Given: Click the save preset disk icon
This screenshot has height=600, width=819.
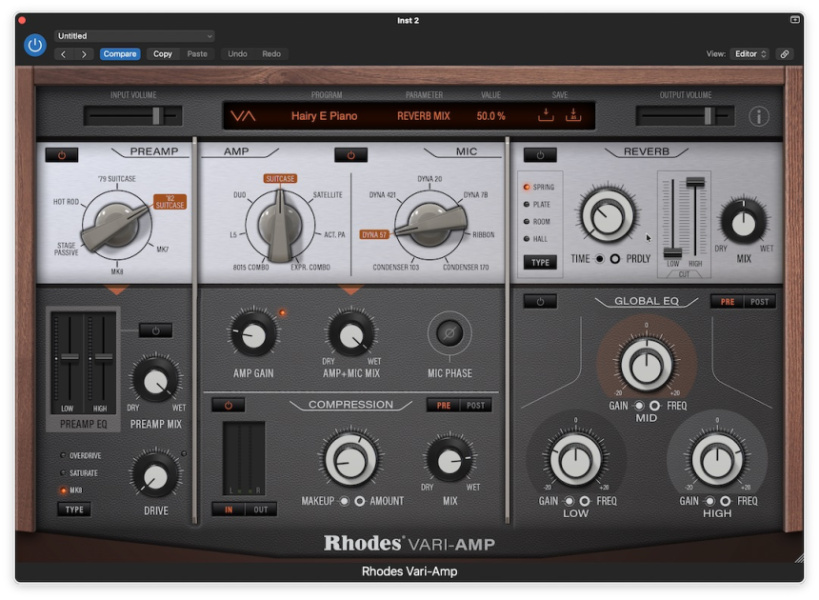Looking at the screenshot, I should click(547, 115).
